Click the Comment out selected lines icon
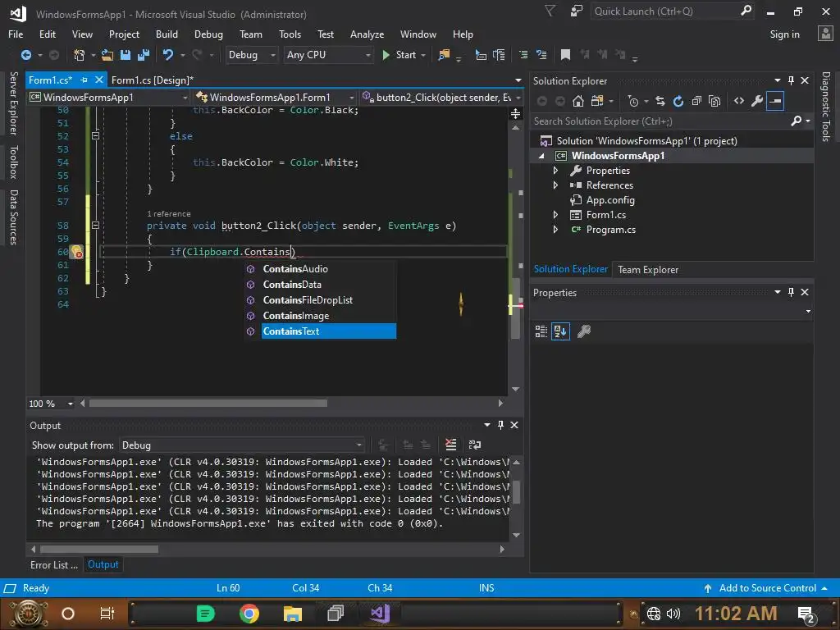The width and height of the screenshot is (840, 630). (523, 55)
